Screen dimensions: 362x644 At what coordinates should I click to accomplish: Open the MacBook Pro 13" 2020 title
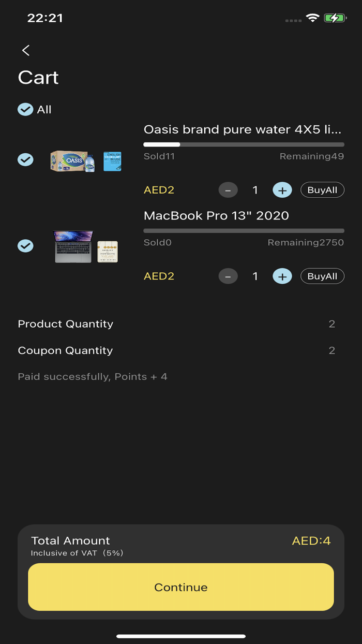[216, 215]
